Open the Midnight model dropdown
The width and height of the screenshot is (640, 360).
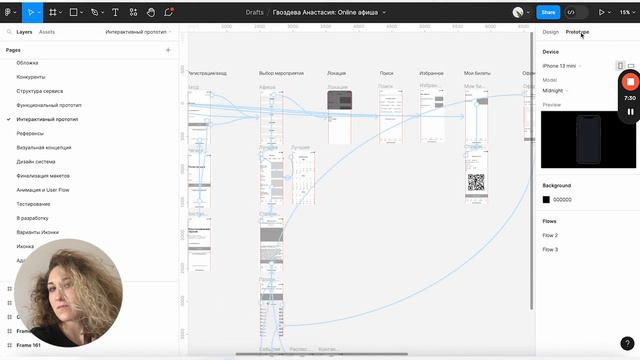click(555, 91)
